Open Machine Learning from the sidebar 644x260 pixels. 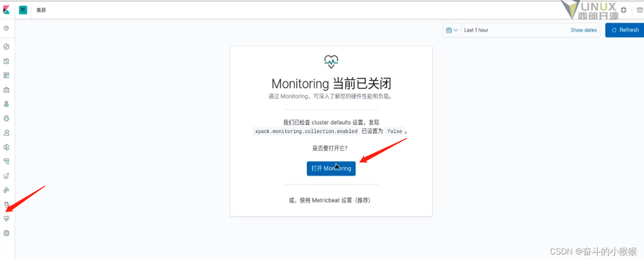(x=6, y=118)
